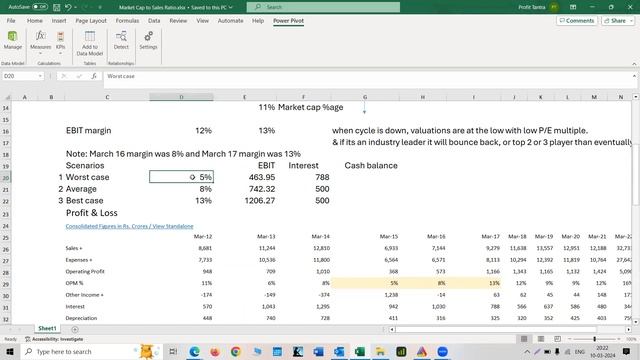This screenshot has width=640, height=360.
Task: Open Google Chrome from taskbar
Action: click(x=236, y=351)
